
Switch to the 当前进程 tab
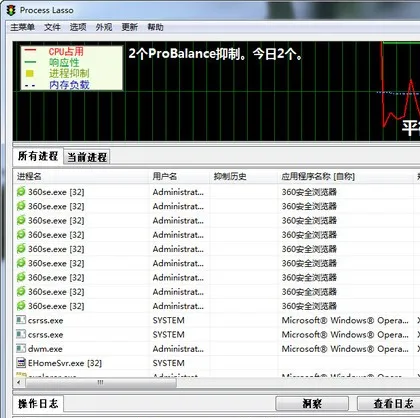[x=87, y=157]
